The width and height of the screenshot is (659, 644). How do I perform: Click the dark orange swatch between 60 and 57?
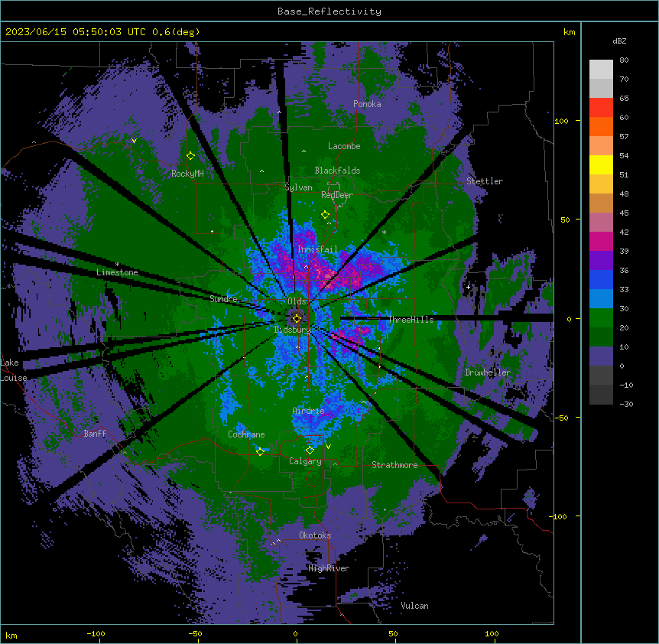[x=601, y=126]
